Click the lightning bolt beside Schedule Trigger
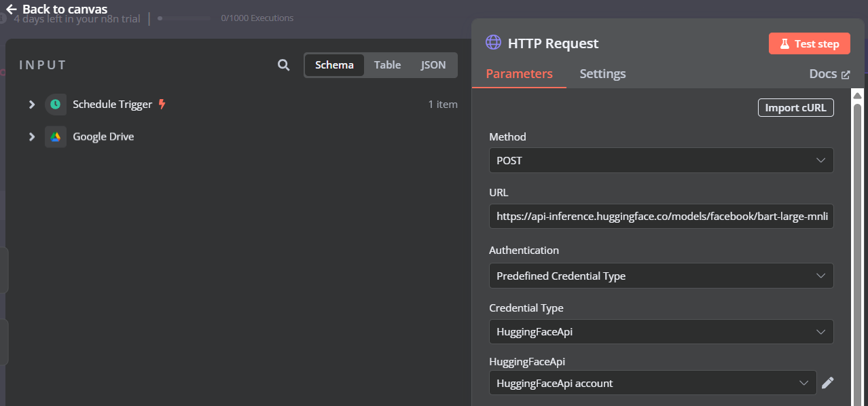This screenshot has width=868, height=406. (x=162, y=104)
